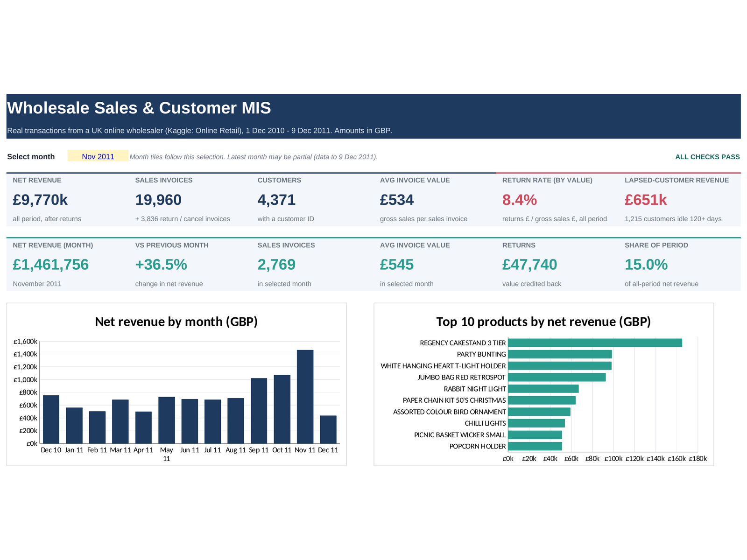The height and width of the screenshot is (560, 747).
Task: Click the 4,371 customers value
Action: 276,200
